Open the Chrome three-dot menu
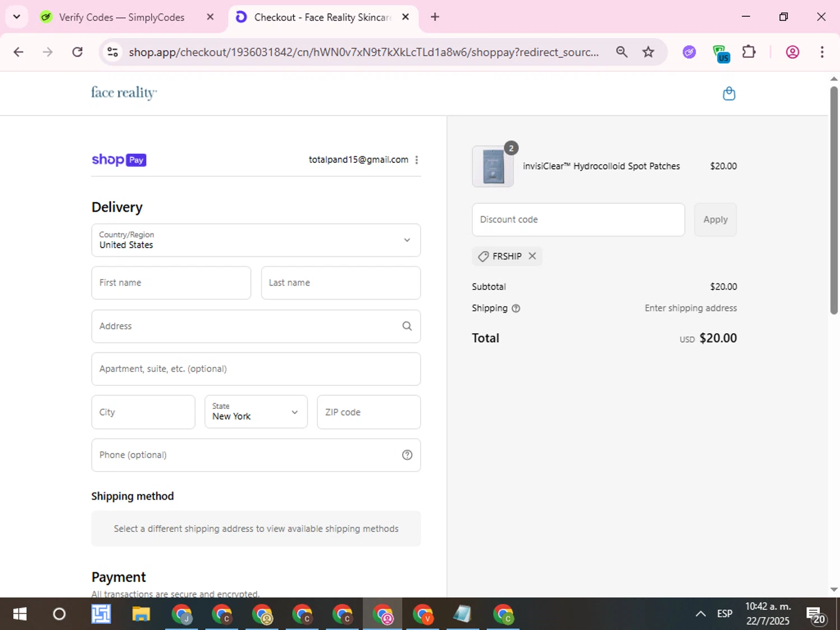Screen dimensions: 840x630 (822, 52)
